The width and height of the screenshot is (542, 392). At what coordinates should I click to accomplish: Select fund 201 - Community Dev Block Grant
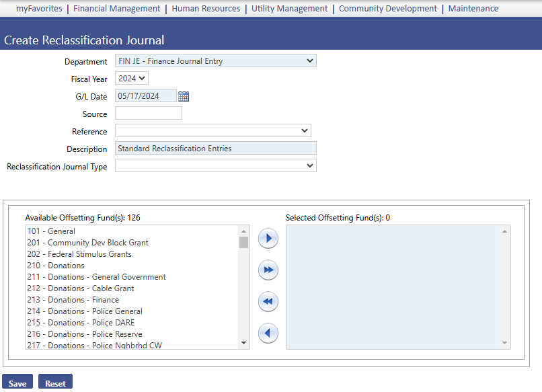pos(132,243)
